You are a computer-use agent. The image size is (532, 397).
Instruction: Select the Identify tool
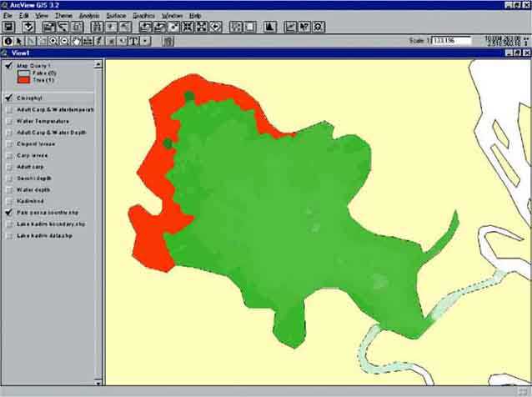9,40
